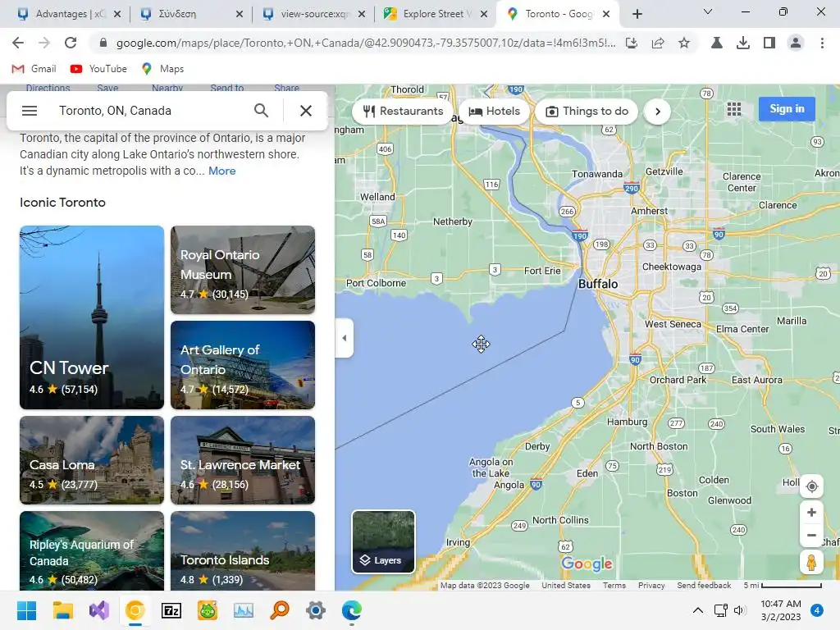Close the Toronto - Google Maps tab
Screen dimensions: 840x630
606,14
